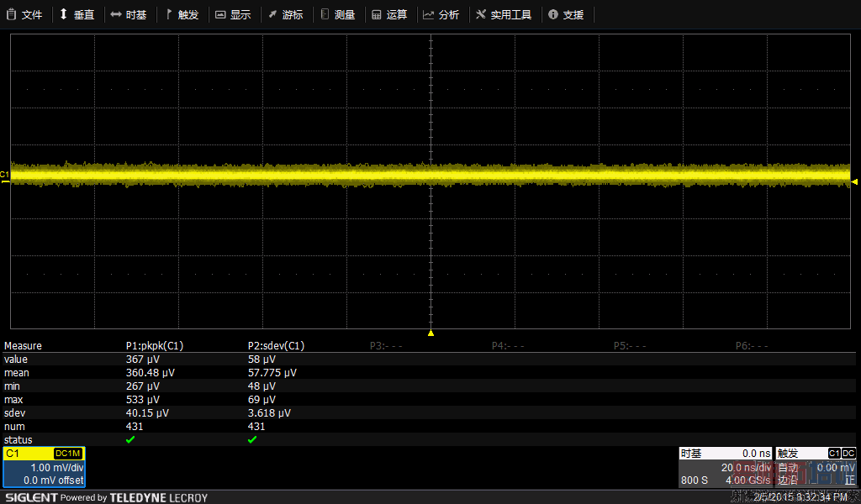Click the P2 min 48 µV
The width and height of the screenshot is (861, 504).
[262, 386]
